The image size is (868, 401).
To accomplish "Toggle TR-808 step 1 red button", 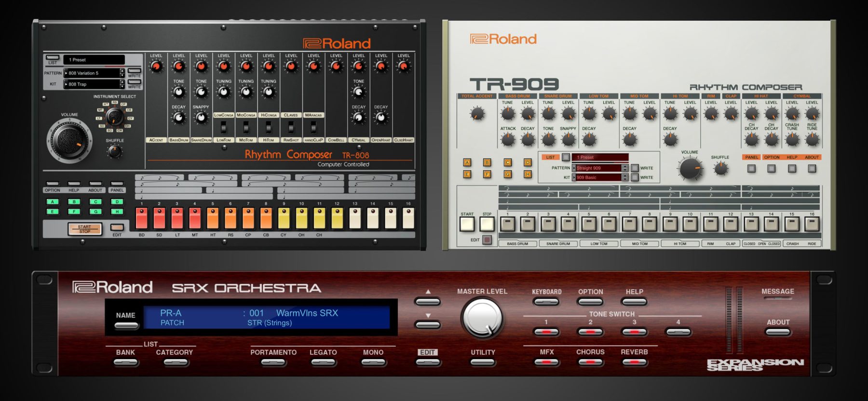I will tap(142, 218).
